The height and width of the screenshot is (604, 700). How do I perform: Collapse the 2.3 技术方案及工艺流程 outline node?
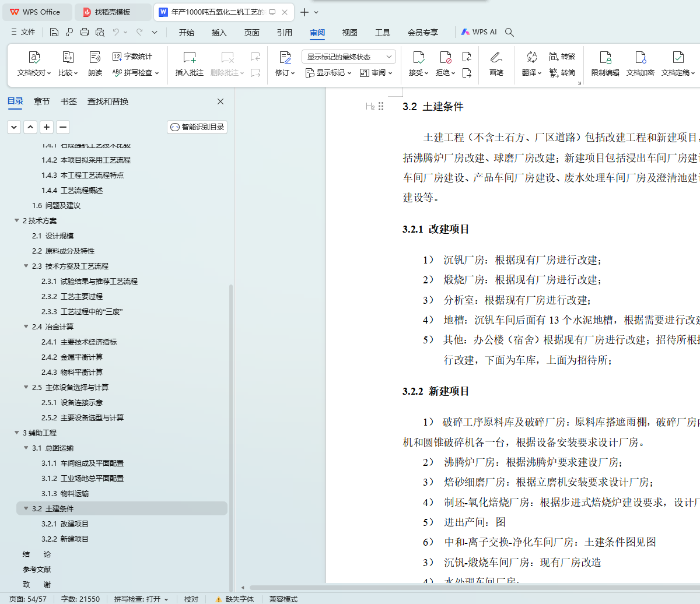(x=26, y=266)
